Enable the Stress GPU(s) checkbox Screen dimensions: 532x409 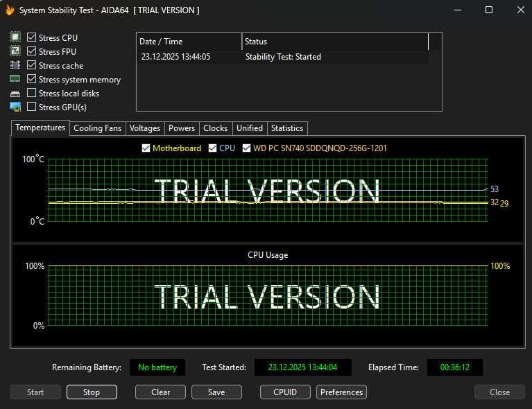pos(31,107)
